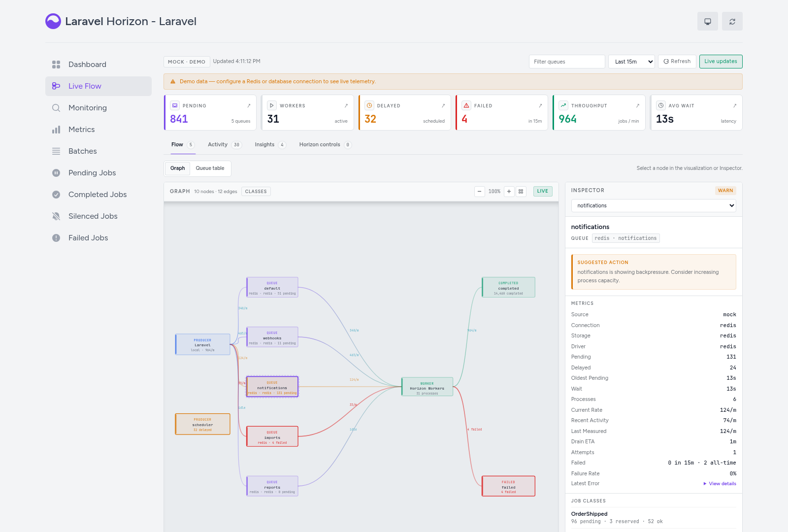Select the reports queue node
This screenshot has width=788, height=532.
coord(272,486)
